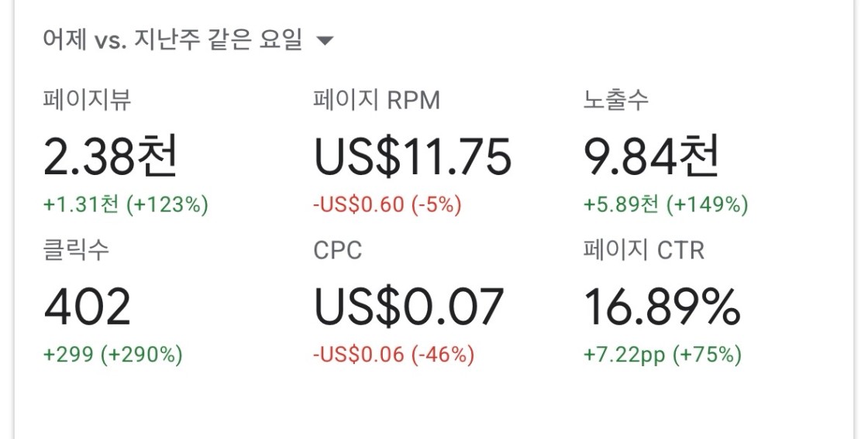
Task: Select the 페이지 RPM metric label
Action: click(377, 100)
